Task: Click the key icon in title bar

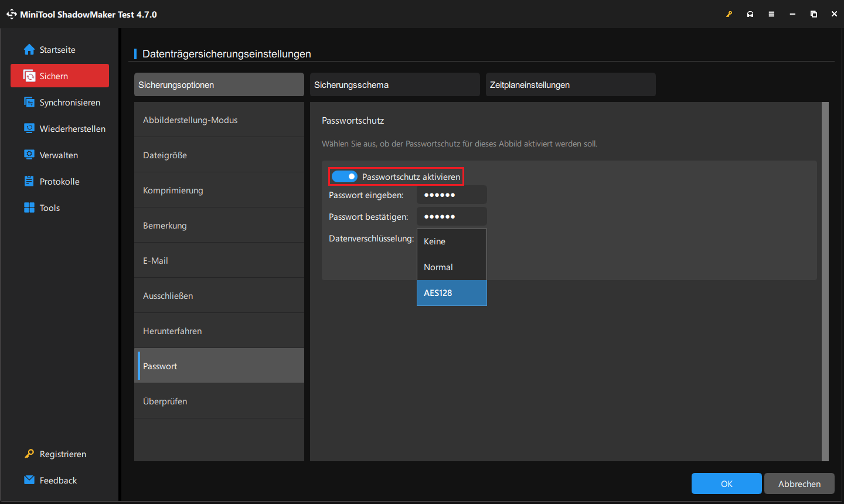Action: click(x=729, y=14)
